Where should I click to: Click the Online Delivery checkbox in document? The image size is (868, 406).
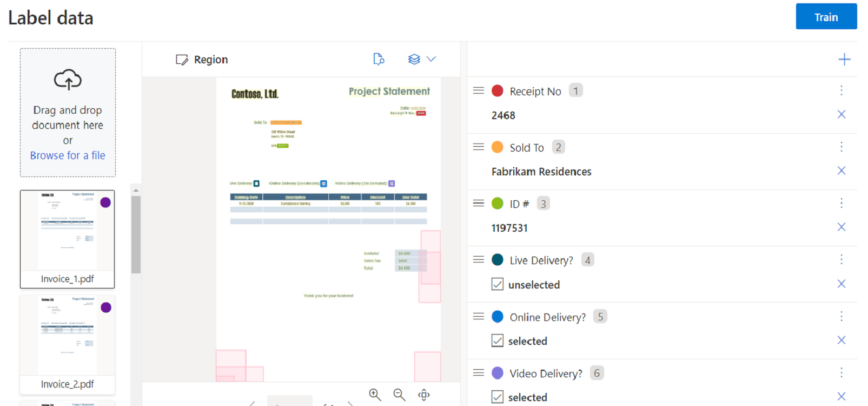pos(323,184)
